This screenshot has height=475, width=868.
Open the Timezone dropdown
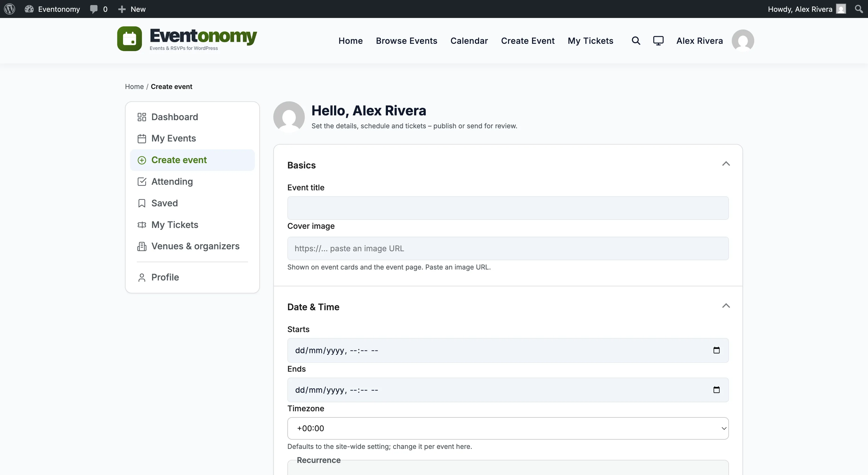click(508, 428)
